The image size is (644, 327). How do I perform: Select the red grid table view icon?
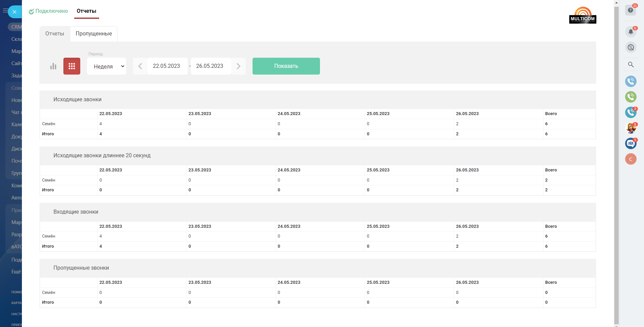72,66
